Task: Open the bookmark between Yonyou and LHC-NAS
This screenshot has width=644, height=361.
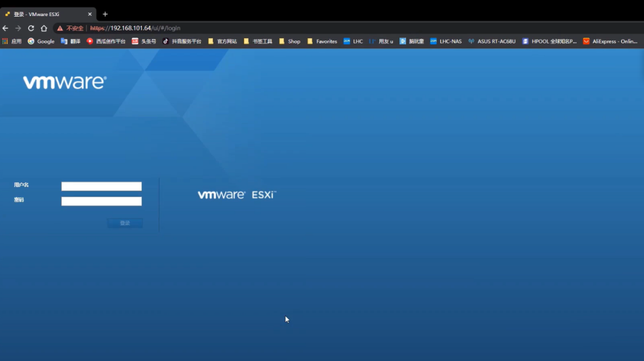Action: 411,42
